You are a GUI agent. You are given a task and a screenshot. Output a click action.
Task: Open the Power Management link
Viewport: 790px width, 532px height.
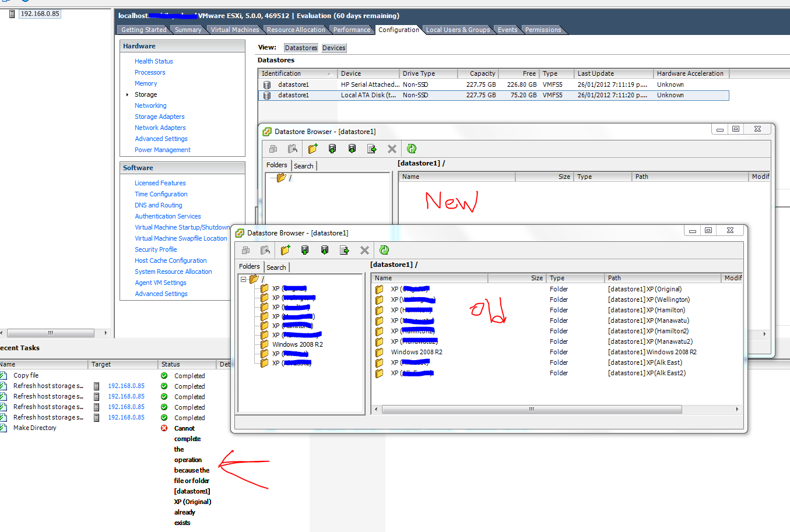point(163,150)
